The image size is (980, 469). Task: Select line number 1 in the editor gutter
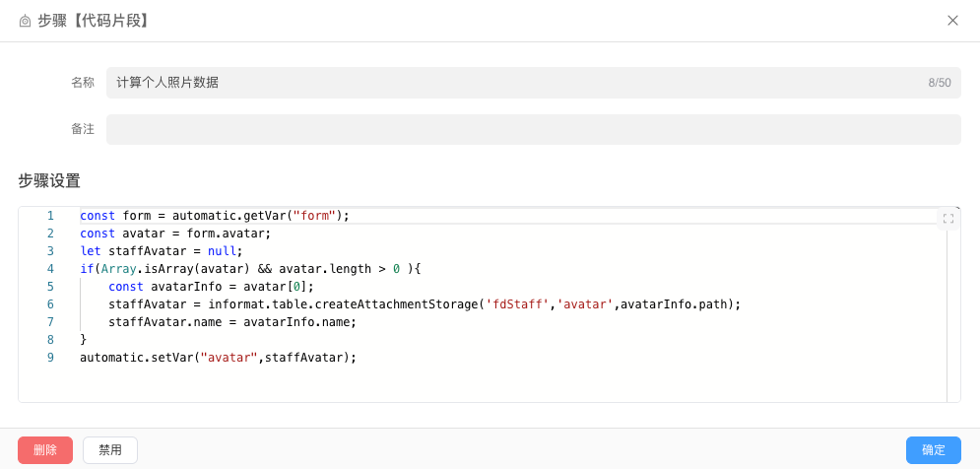click(x=50, y=216)
